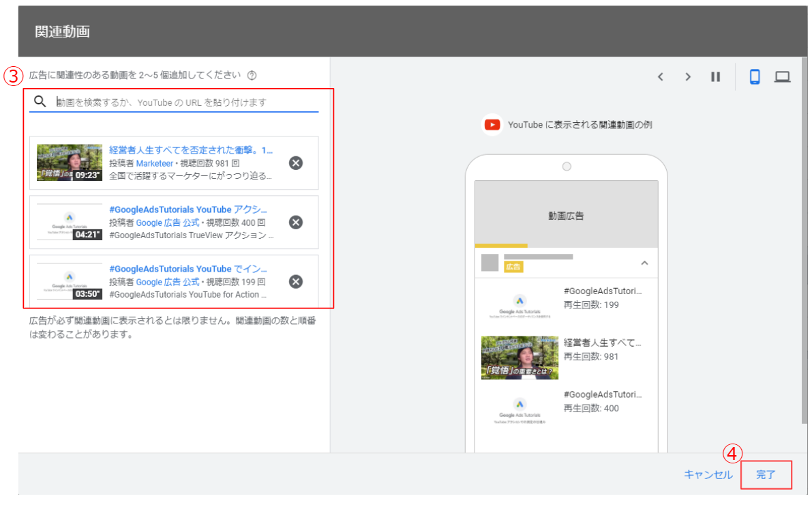
Task: Remove the 04:21 Google Ads Tutorials video
Action: (295, 222)
